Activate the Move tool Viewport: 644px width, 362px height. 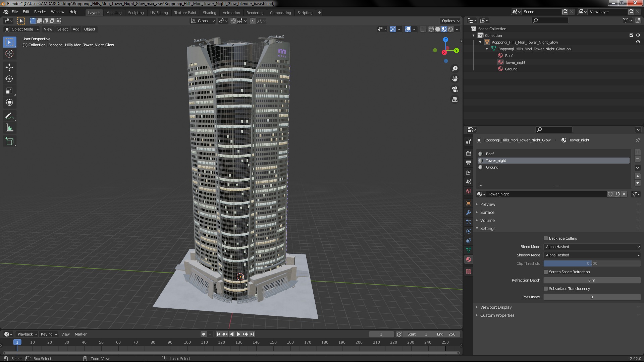(x=9, y=67)
